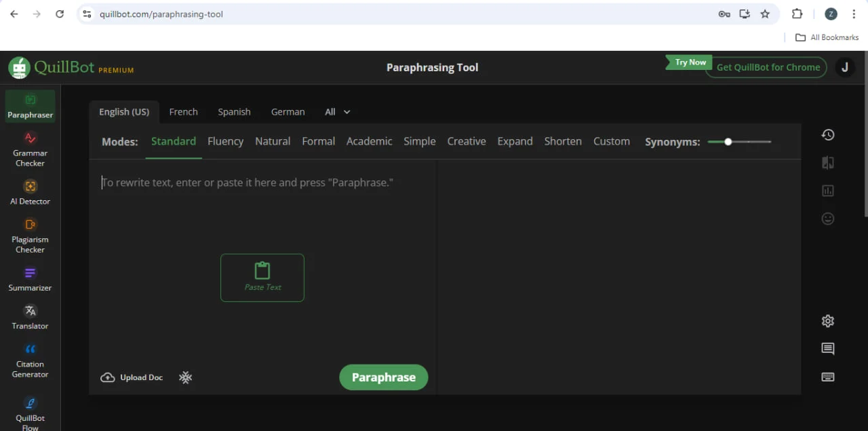This screenshot has width=868, height=431.
Task: Click the QuillBot robot logo
Action: tap(19, 68)
